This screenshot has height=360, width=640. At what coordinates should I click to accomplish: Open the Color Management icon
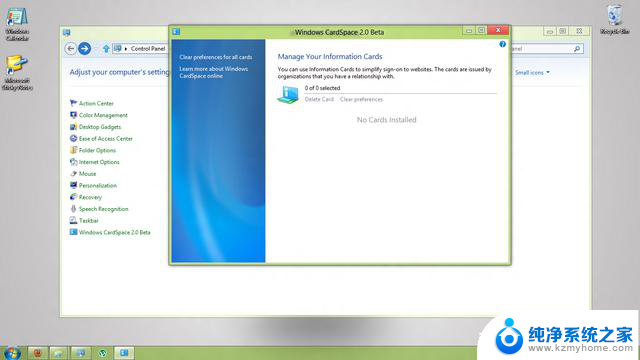click(73, 115)
